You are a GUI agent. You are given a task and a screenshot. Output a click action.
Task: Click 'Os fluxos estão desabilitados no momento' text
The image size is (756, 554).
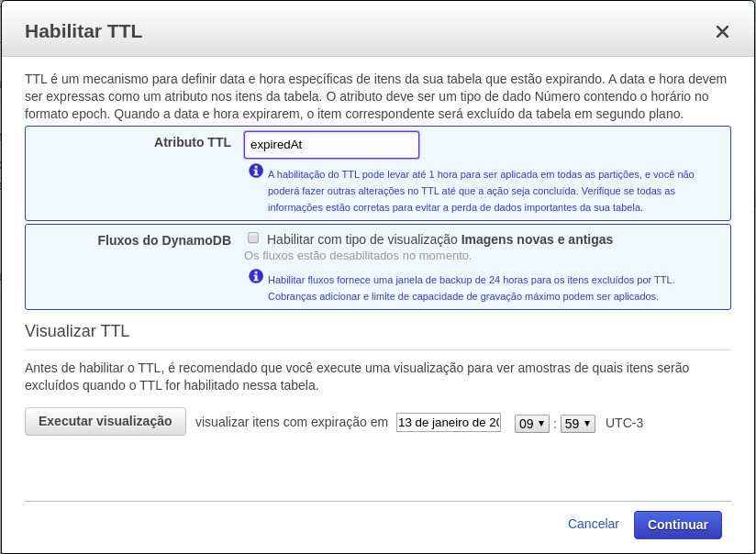click(x=358, y=256)
